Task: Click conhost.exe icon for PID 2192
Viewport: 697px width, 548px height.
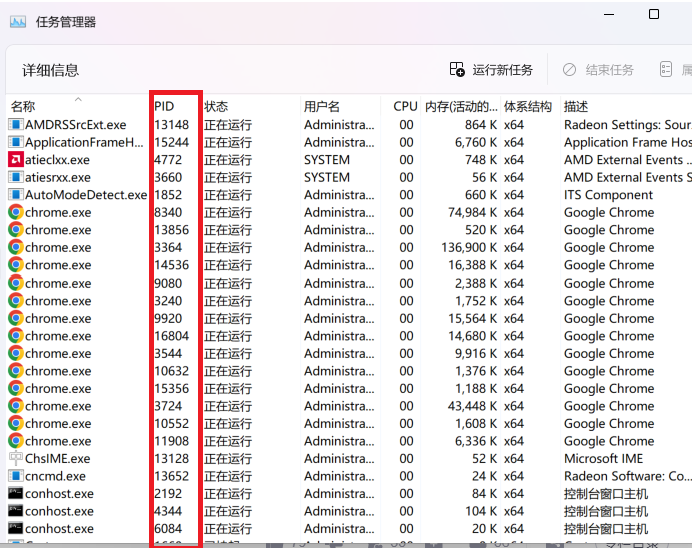Action: pos(16,493)
